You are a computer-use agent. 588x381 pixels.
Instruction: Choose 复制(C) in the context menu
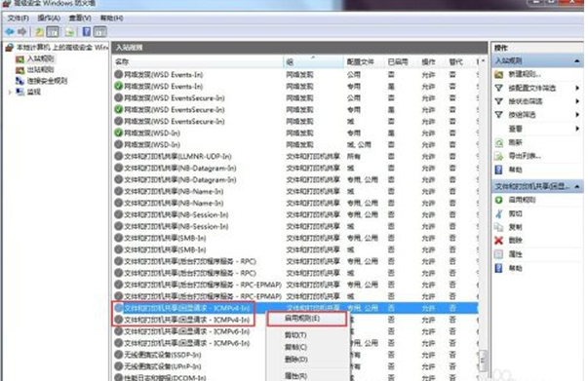point(295,347)
